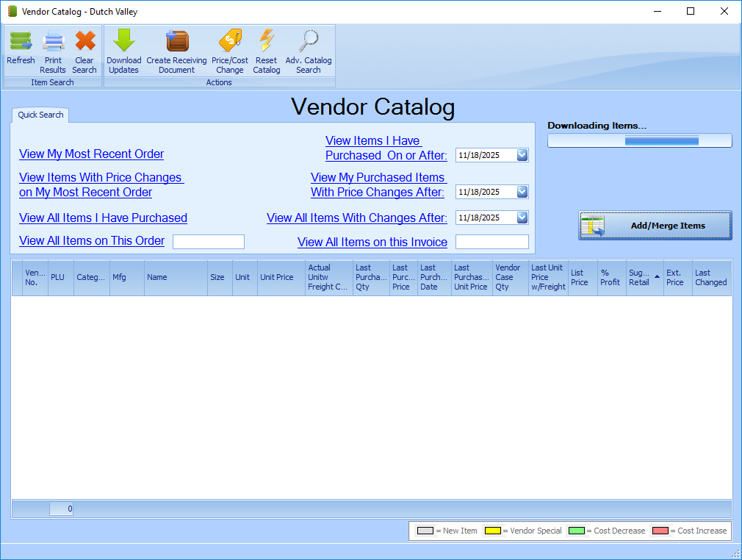The image size is (742, 560).
Task: Click the Print Results printer icon
Action: tap(53, 43)
